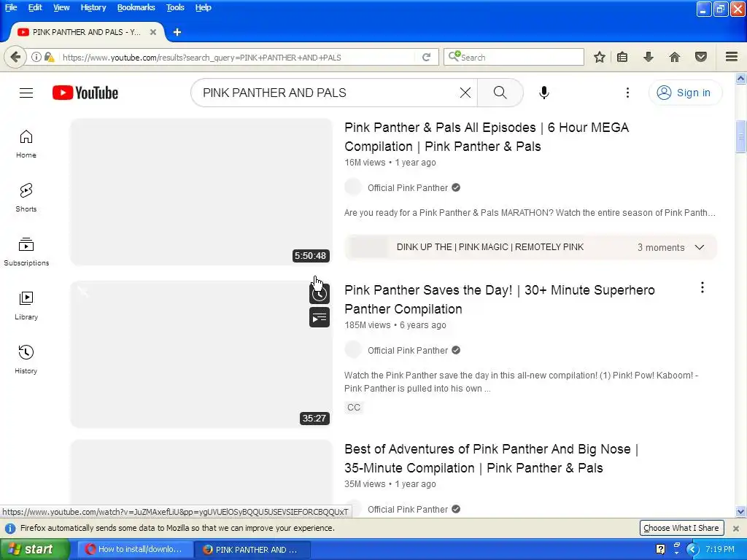Dismiss the Firefox data notification bar
This screenshot has width=747, height=560.
tap(736, 528)
